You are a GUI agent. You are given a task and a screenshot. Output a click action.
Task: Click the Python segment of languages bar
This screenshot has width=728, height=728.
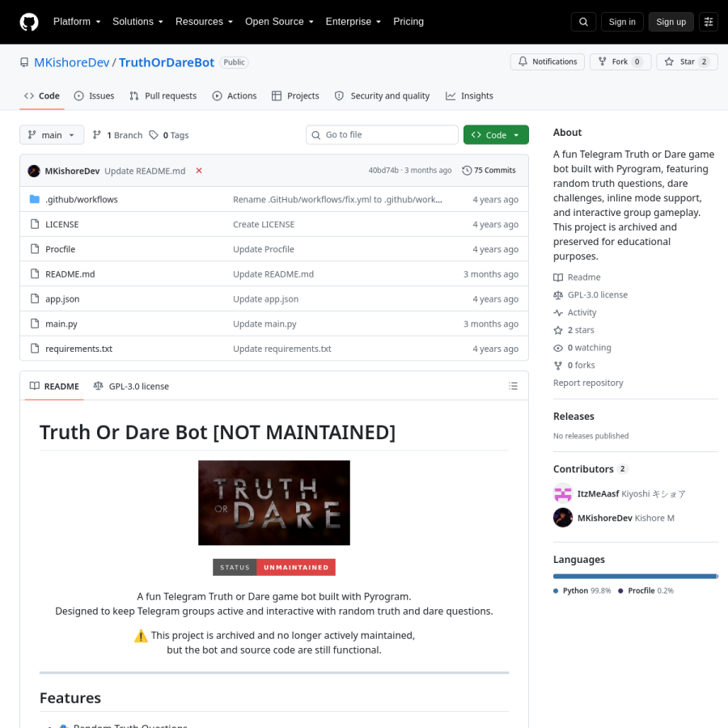click(635, 576)
